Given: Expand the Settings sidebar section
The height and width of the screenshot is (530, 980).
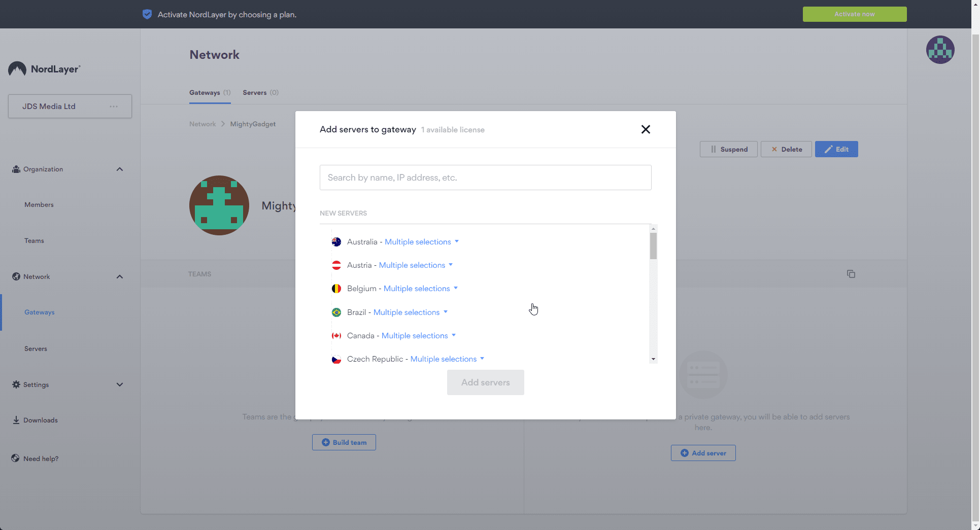Looking at the screenshot, I should point(119,384).
